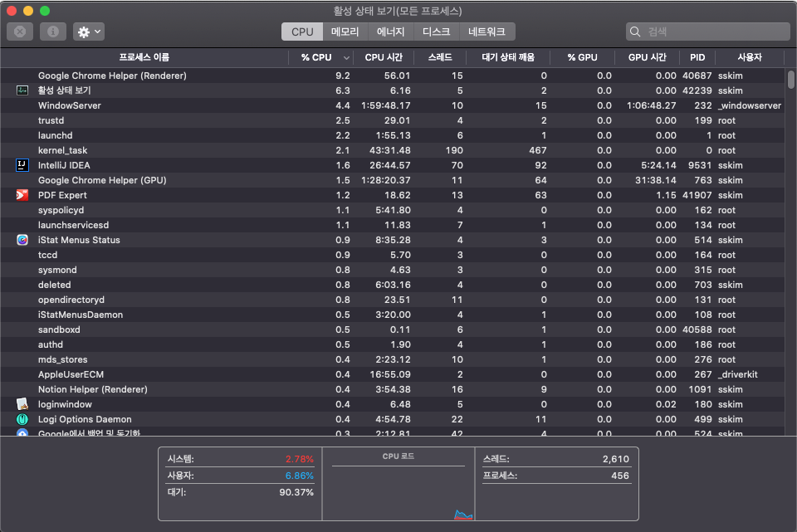Image resolution: width=797 pixels, height=532 pixels.
Task: Select Notion Helper (Renderer) row
Action: [x=393, y=390]
